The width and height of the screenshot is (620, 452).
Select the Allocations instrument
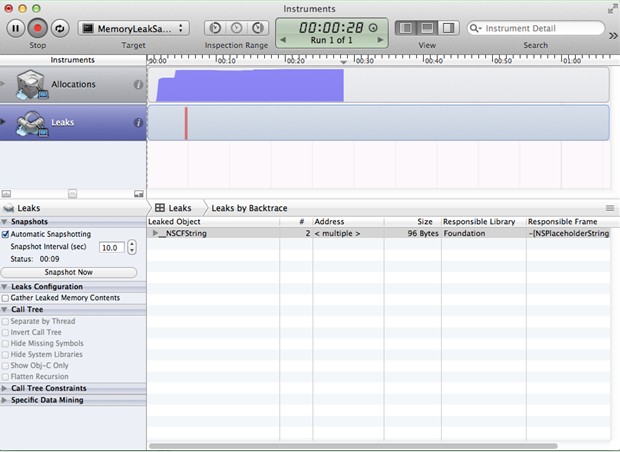tap(73, 84)
